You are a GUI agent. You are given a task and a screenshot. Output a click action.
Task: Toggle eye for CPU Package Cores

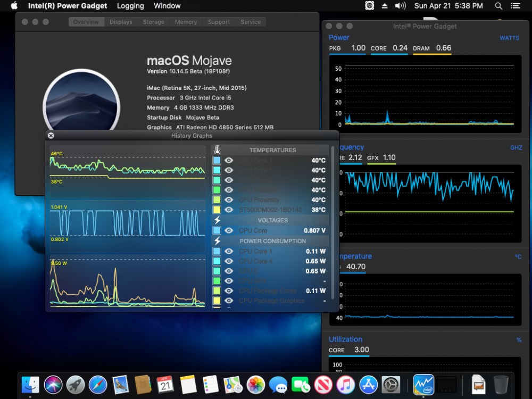tap(229, 290)
